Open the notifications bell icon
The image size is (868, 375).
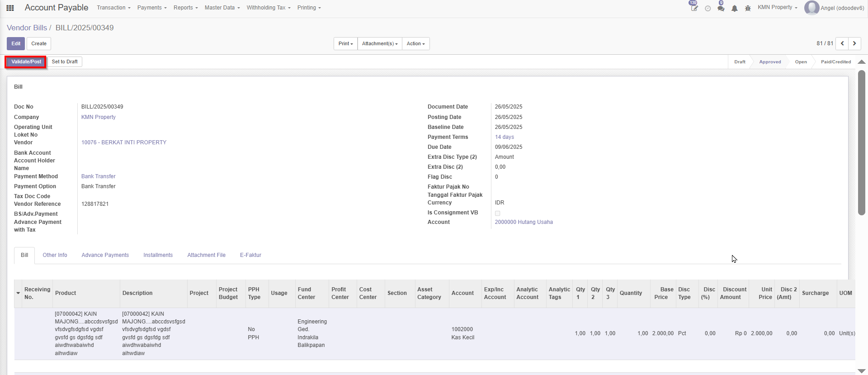735,8
